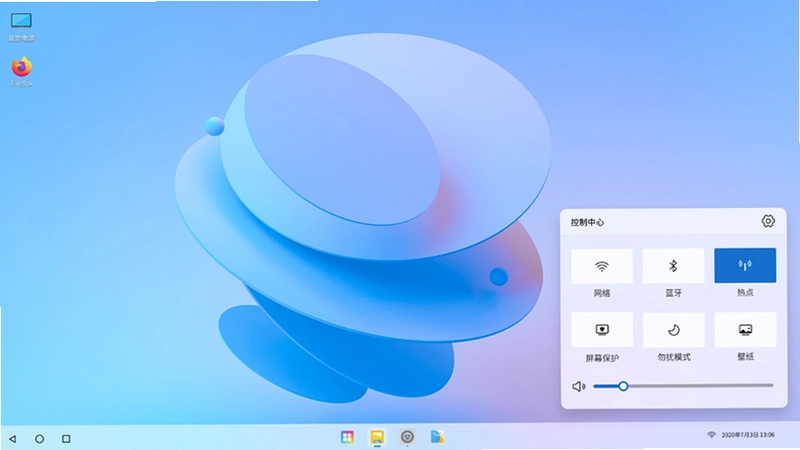
Task: Open the gray round settings taskbar icon
Action: click(407, 437)
